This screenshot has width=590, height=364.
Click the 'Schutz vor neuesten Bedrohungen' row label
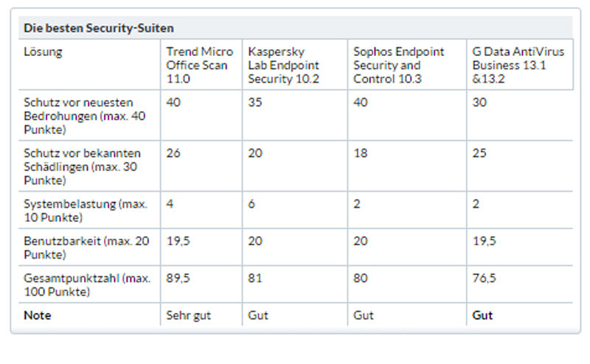tap(85, 116)
